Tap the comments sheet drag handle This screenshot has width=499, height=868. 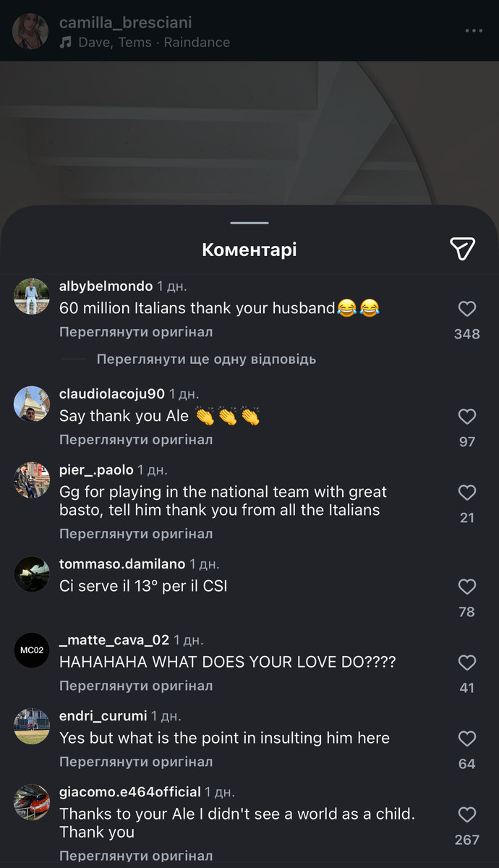click(x=249, y=223)
